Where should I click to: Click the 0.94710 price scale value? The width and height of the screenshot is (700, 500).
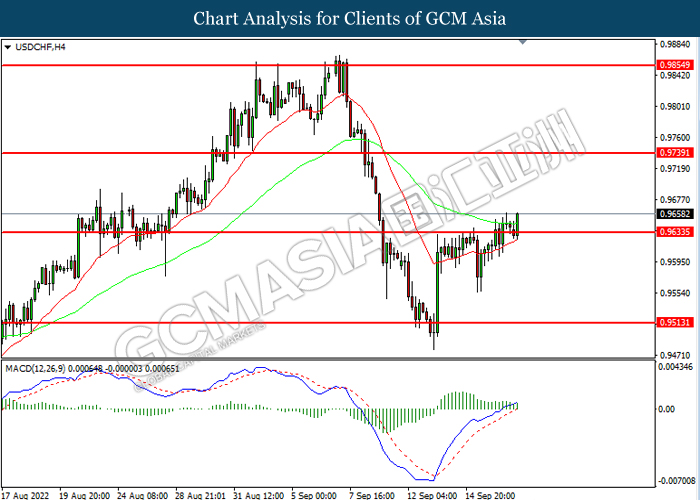click(675, 355)
